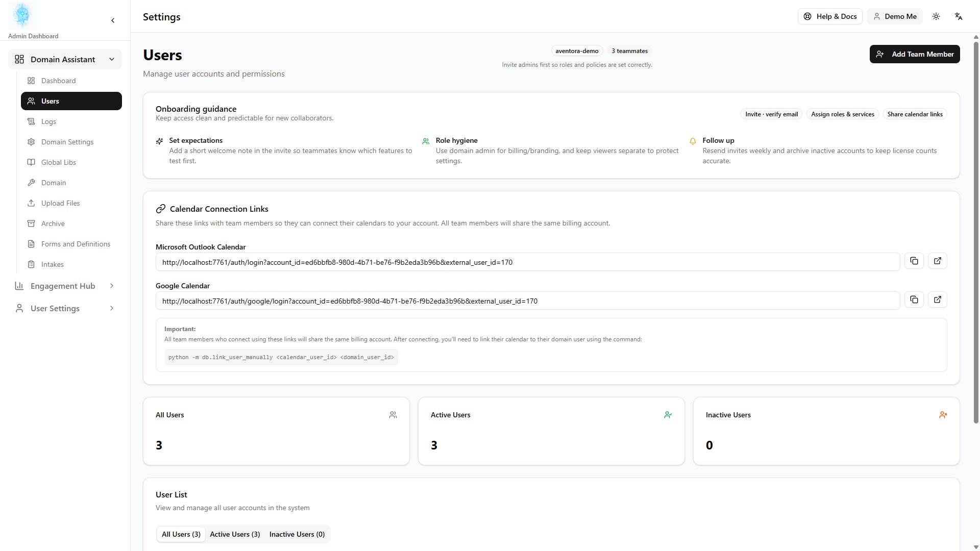Open Dashboard in the sidebar
The image size is (980, 551).
[x=71, y=81]
